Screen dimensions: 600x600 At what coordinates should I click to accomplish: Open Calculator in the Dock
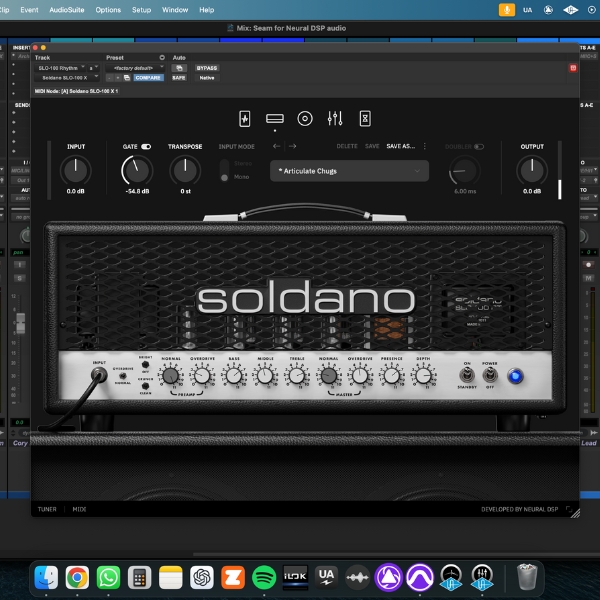click(x=139, y=577)
